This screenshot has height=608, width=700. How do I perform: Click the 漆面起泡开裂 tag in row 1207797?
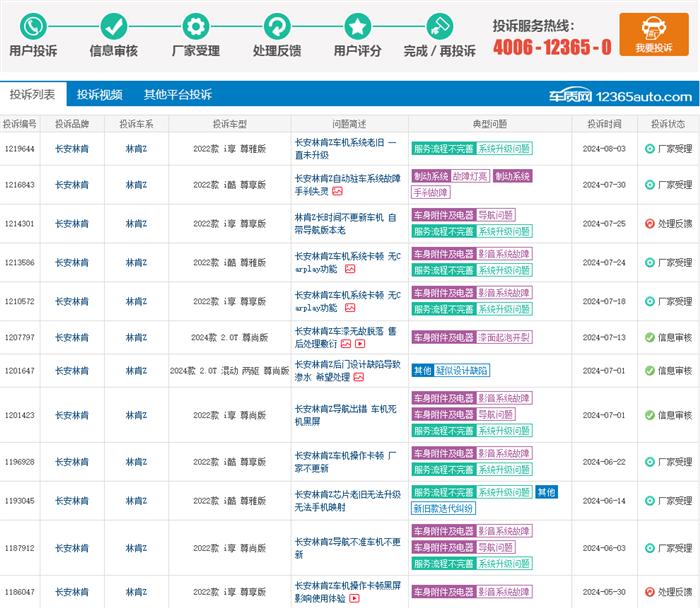click(x=504, y=337)
